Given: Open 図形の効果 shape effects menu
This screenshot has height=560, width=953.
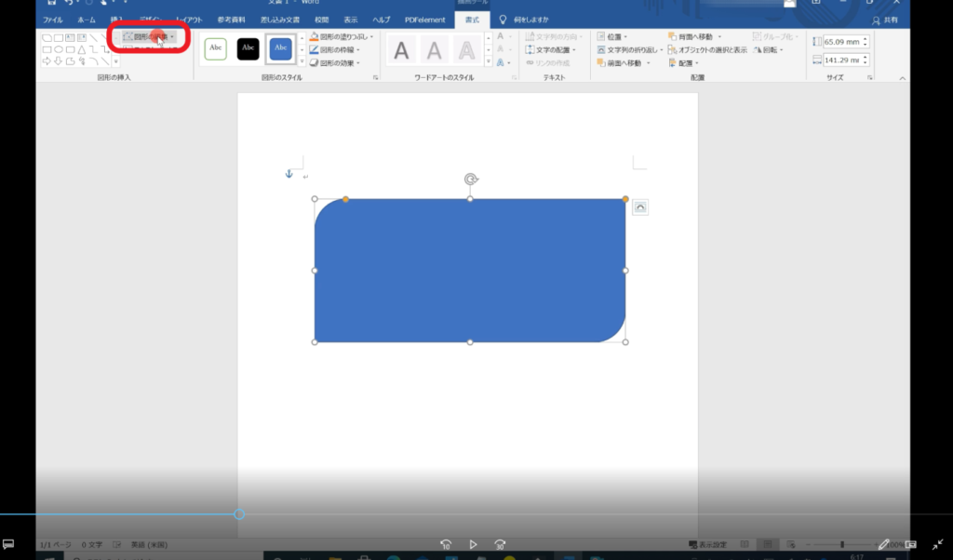Looking at the screenshot, I should coord(337,63).
